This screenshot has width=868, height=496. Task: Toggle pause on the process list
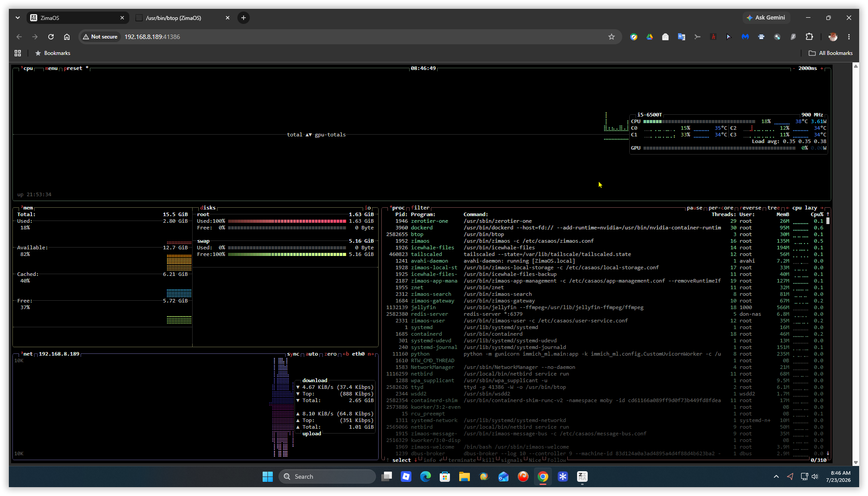(x=694, y=208)
